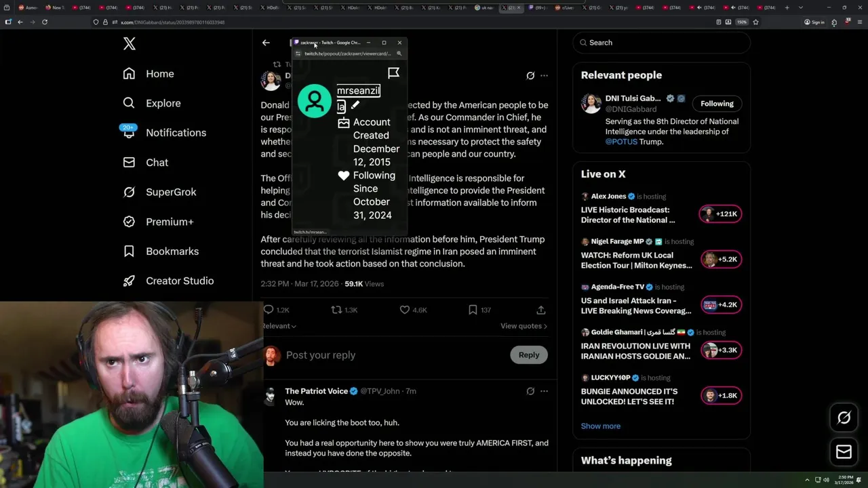Click the Twitch card user avatar
868x488 pixels.
tap(315, 101)
